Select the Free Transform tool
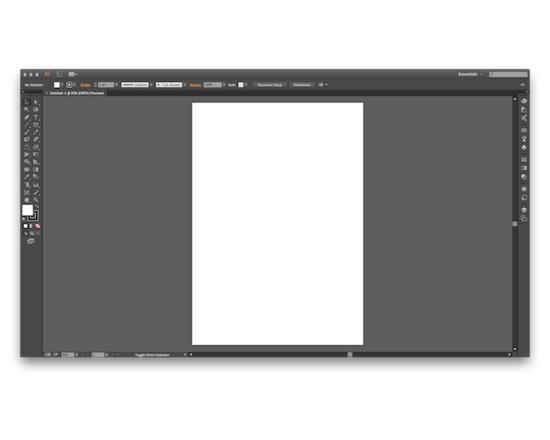This screenshot has height=440, width=550. click(x=36, y=154)
